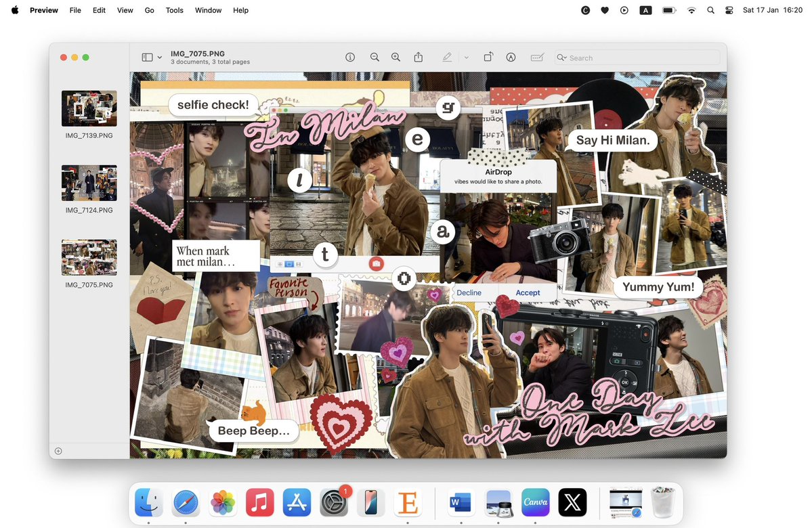Open the Help menu

click(x=241, y=10)
